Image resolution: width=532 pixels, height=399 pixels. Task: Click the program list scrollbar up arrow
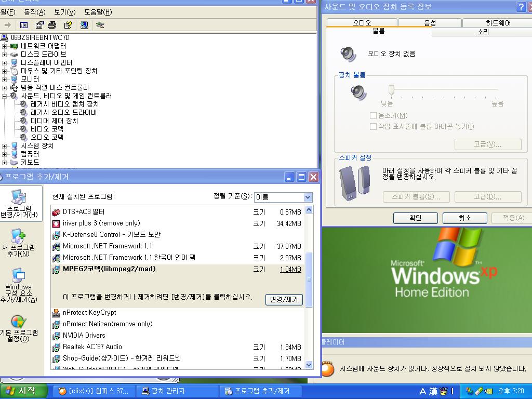[x=309, y=210]
